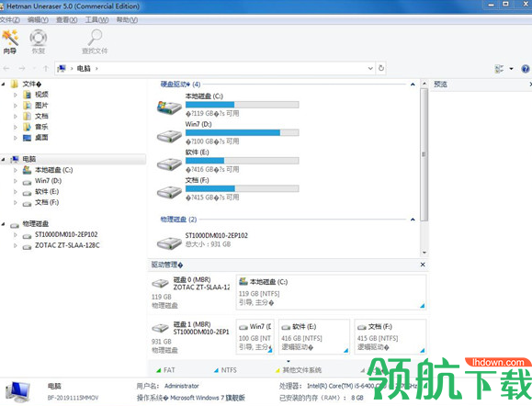
Task: Click 软件 (E:) drive usage bar
Action: pos(242,161)
